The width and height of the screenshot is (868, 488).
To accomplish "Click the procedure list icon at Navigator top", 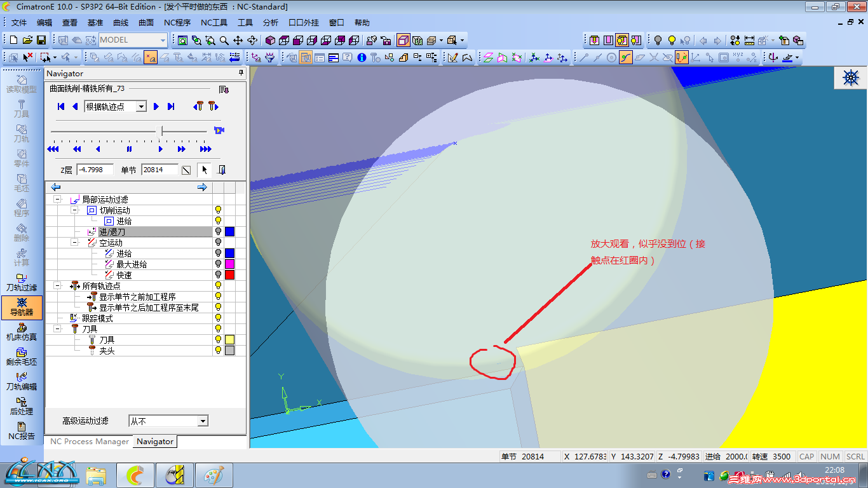I will [224, 90].
